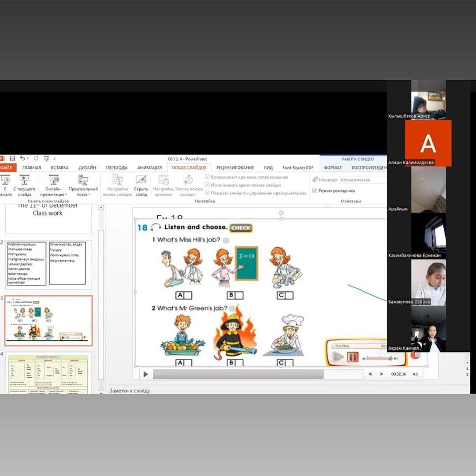Toggle Показать элементы управления проигрывателем checkbox
Viewport: 476px width, 476px height.
207,193
